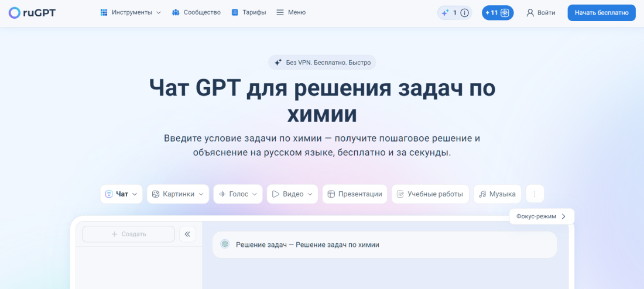Open the Видео dropdown
644x289 pixels.
[x=292, y=194]
